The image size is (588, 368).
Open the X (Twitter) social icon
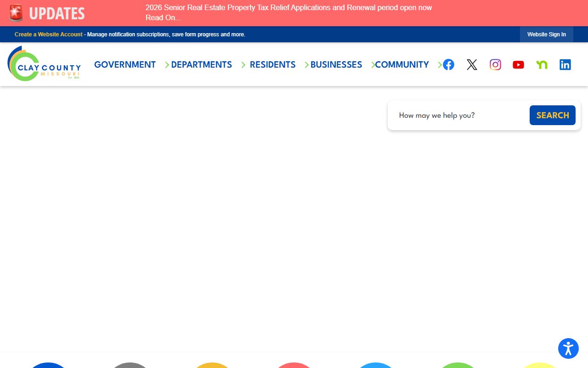[x=472, y=64]
